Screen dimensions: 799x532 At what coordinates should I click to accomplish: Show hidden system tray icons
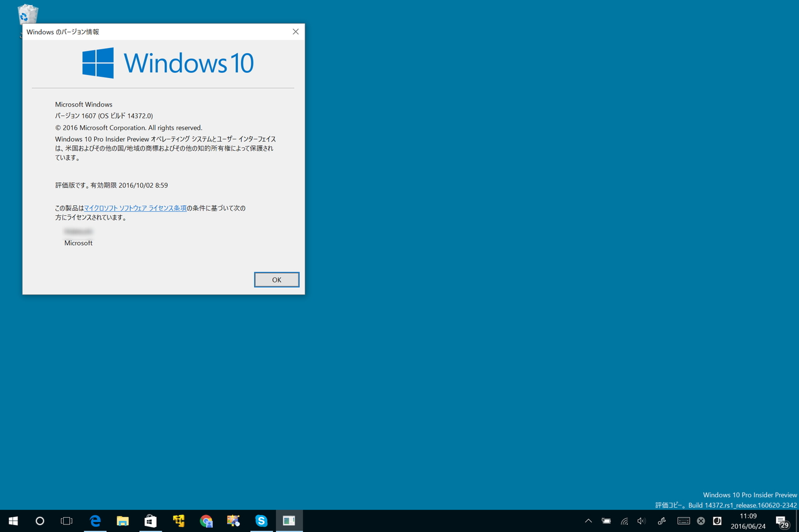588,521
